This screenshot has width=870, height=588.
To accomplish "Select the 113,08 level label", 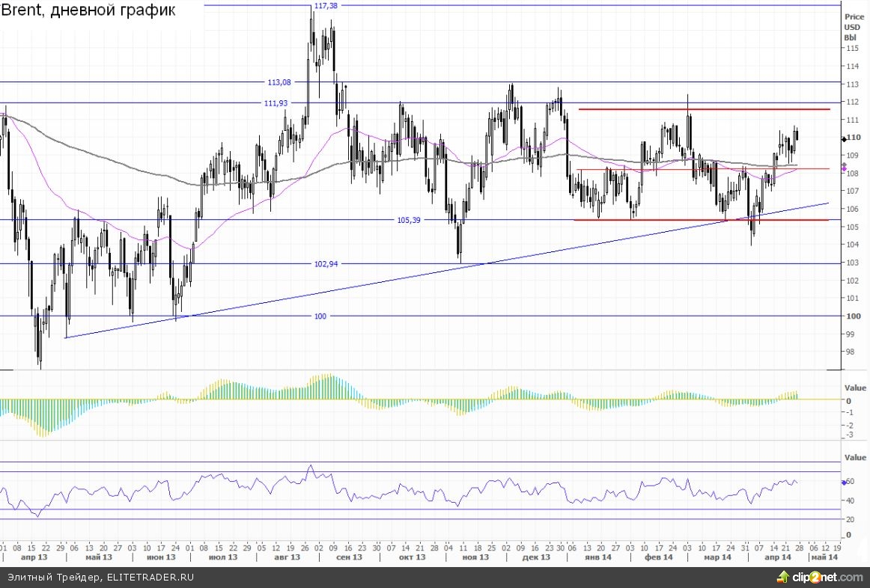I will coord(279,82).
